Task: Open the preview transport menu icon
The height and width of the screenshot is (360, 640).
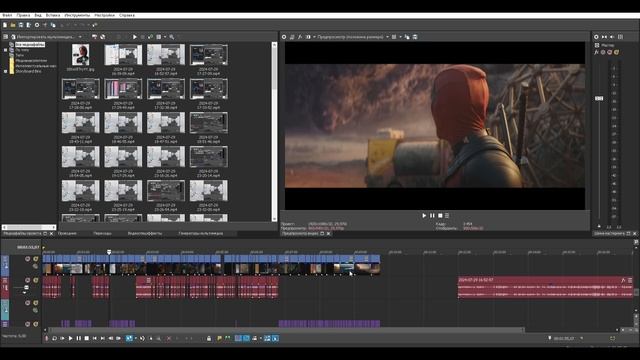Action: [x=447, y=216]
